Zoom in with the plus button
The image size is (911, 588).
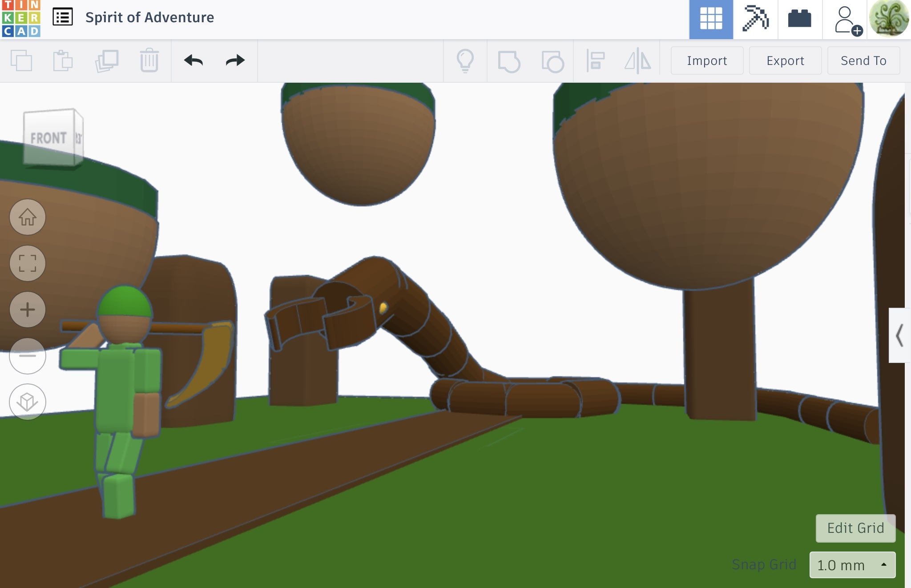pyautogui.click(x=28, y=310)
